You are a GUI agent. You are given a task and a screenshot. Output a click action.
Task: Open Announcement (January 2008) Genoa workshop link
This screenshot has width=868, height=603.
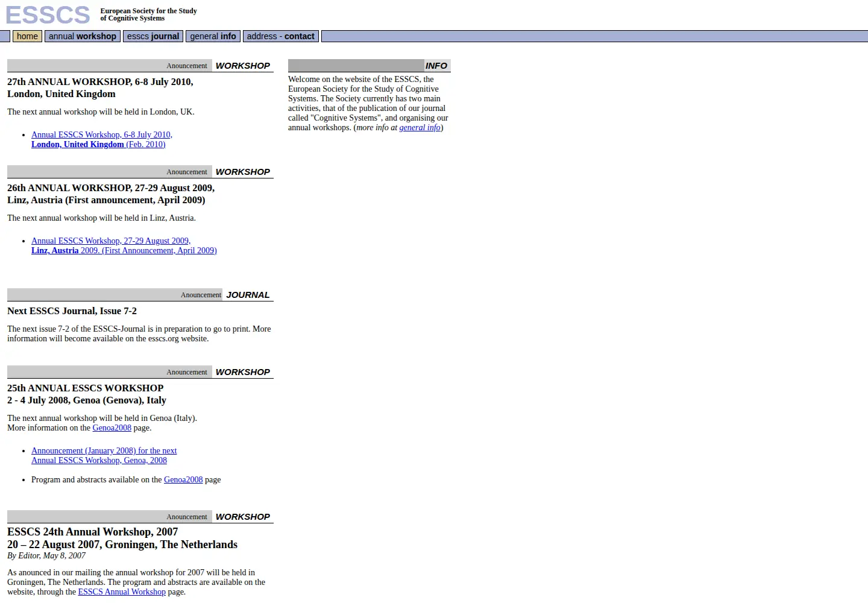click(104, 455)
